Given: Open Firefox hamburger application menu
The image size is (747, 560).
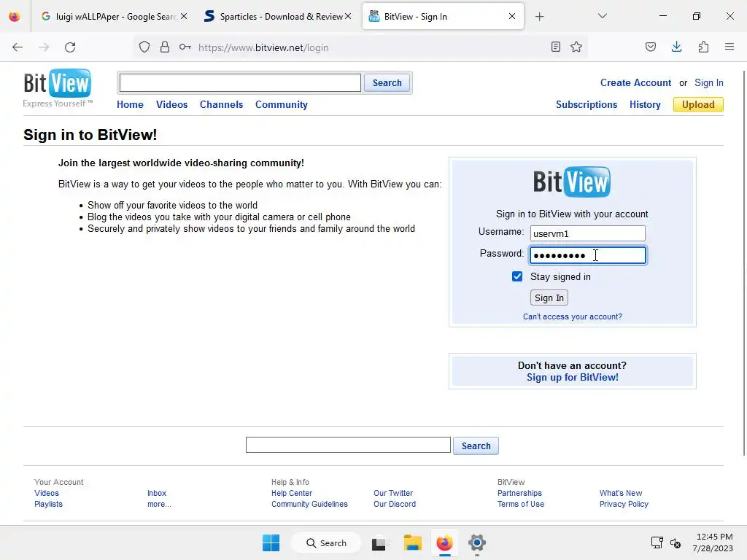Looking at the screenshot, I should pyautogui.click(x=729, y=47).
